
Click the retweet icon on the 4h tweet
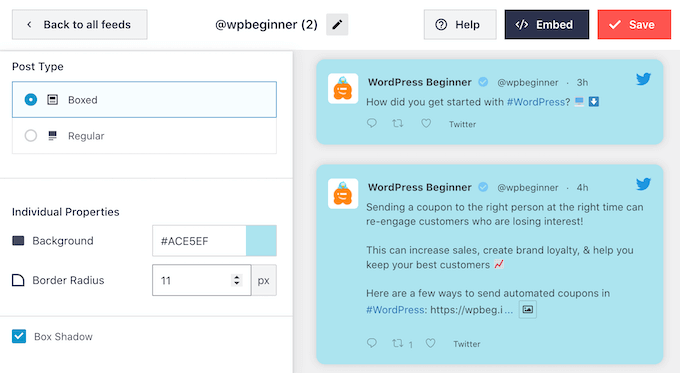click(x=398, y=343)
